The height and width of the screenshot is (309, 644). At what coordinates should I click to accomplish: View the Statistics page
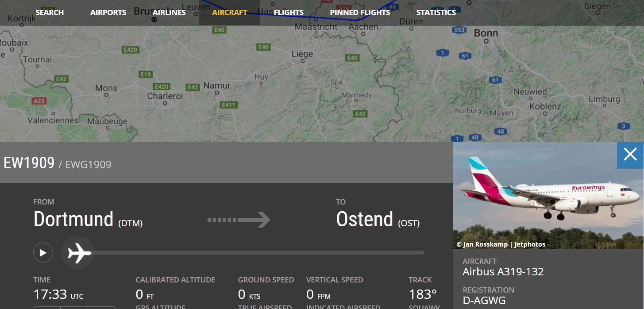tap(436, 12)
